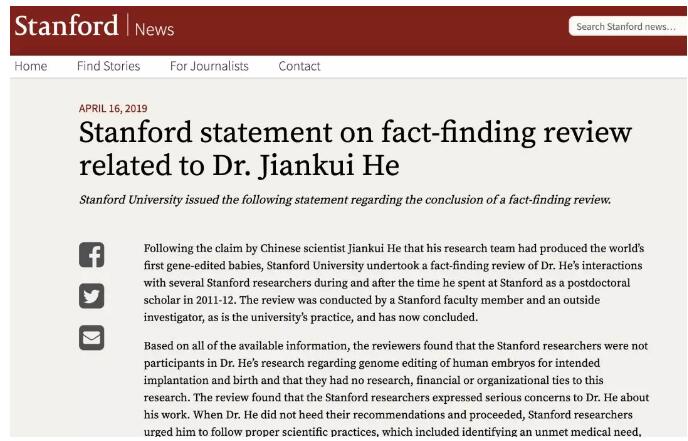
Task: Click the headline about fact-finding review
Action: click(355, 149)
